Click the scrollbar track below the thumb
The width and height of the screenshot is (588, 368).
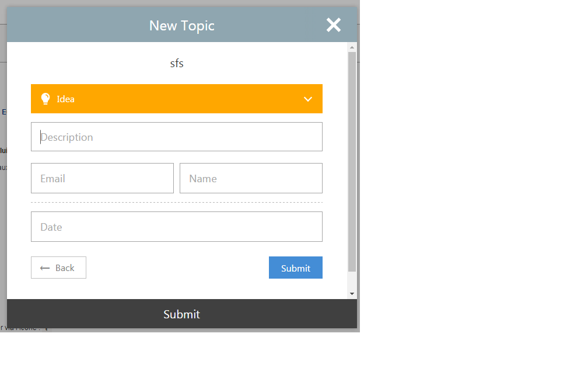pos(352,280)
